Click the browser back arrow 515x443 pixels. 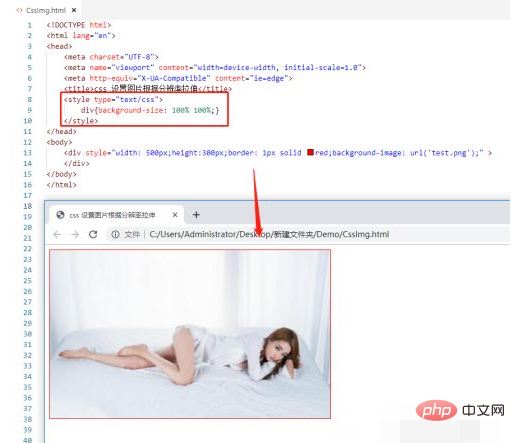click(x=57, y=234)
